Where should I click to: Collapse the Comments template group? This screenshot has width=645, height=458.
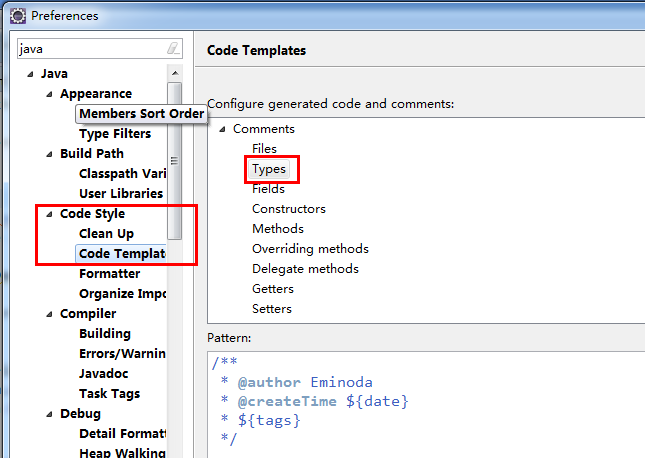tap(222, 129)
